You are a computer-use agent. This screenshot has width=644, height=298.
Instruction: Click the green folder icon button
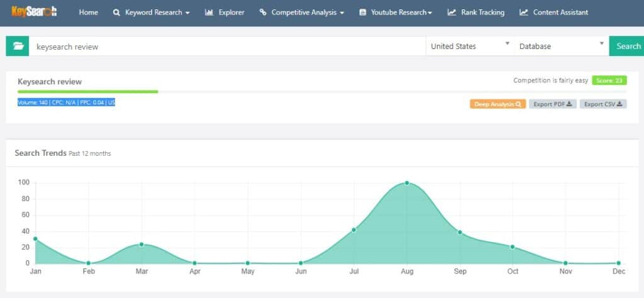[17, 46]
